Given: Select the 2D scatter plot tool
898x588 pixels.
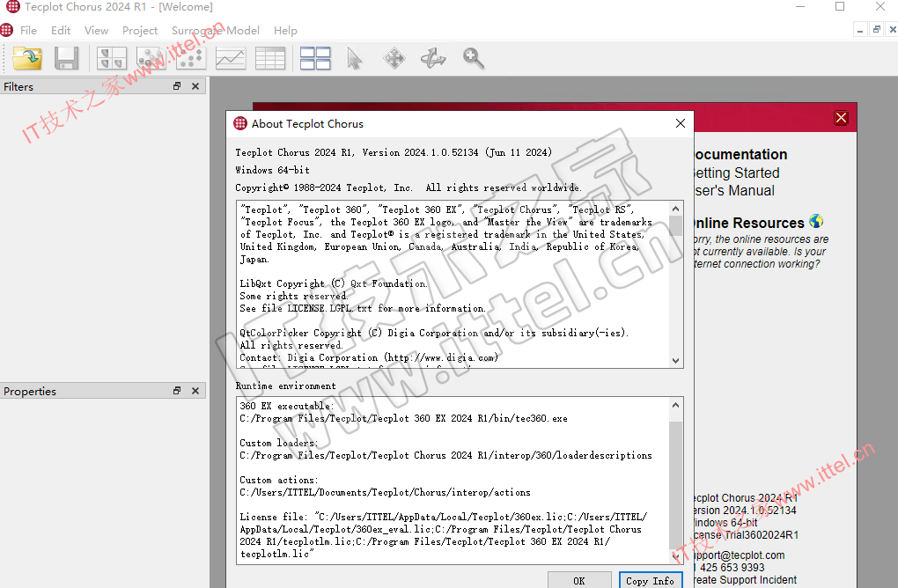Looking at the screenshot, I should [x=190, y=58].
